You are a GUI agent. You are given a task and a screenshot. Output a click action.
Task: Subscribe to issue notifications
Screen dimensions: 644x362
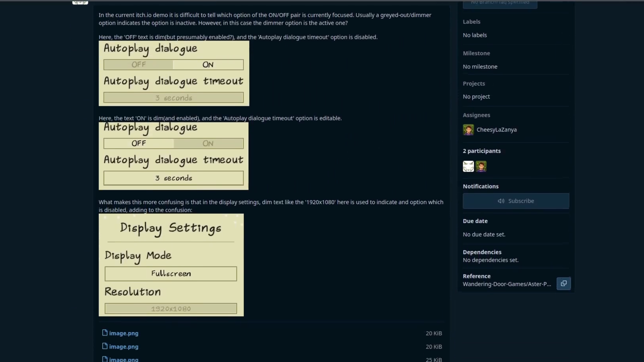pyautogui.click(x=516, y=201)
